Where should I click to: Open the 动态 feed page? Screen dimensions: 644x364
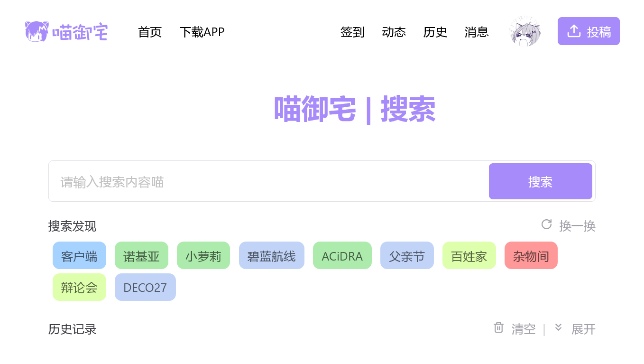(394, 32)
